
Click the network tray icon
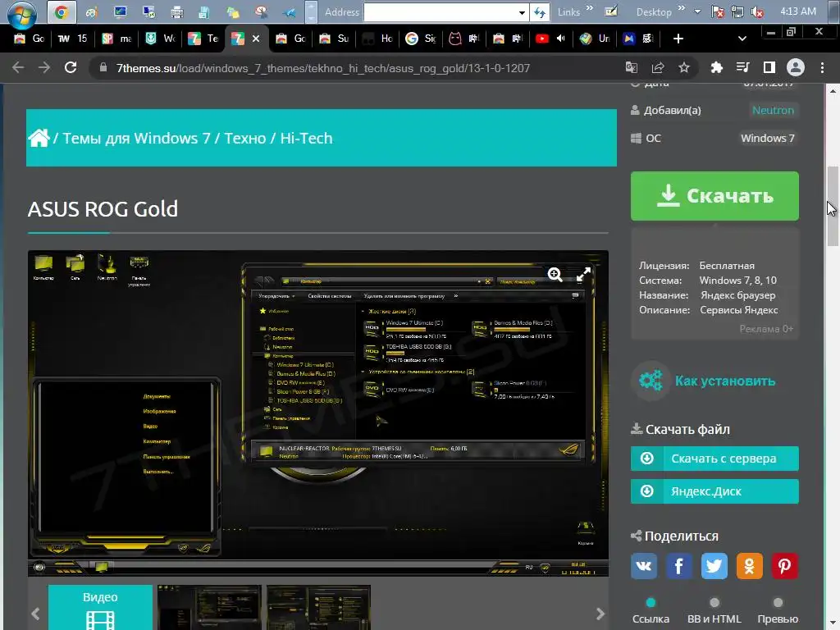(x=737, y=11)
